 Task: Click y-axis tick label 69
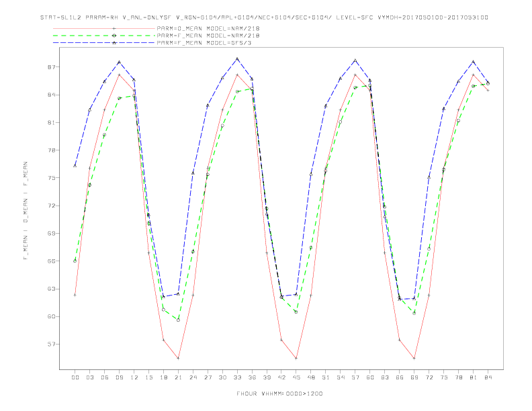coord(51,233)
